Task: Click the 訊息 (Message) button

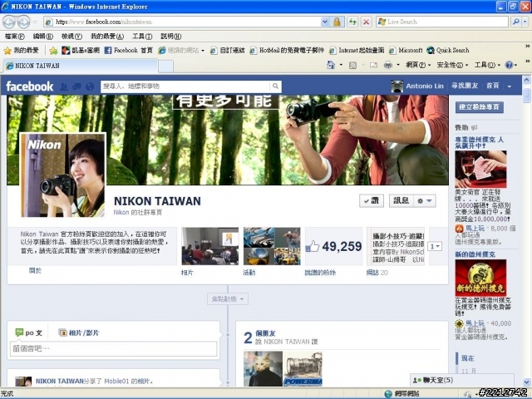Action: [x=401, y=201]
